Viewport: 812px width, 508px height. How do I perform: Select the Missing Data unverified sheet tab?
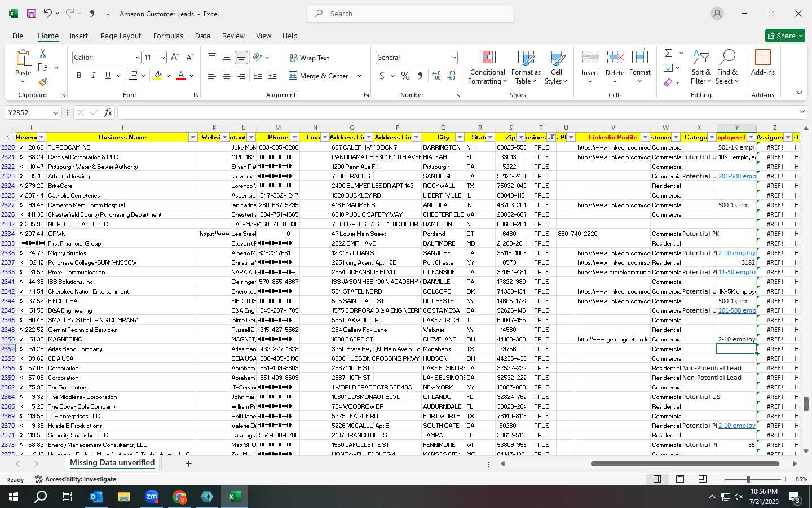tap(112, 463)
